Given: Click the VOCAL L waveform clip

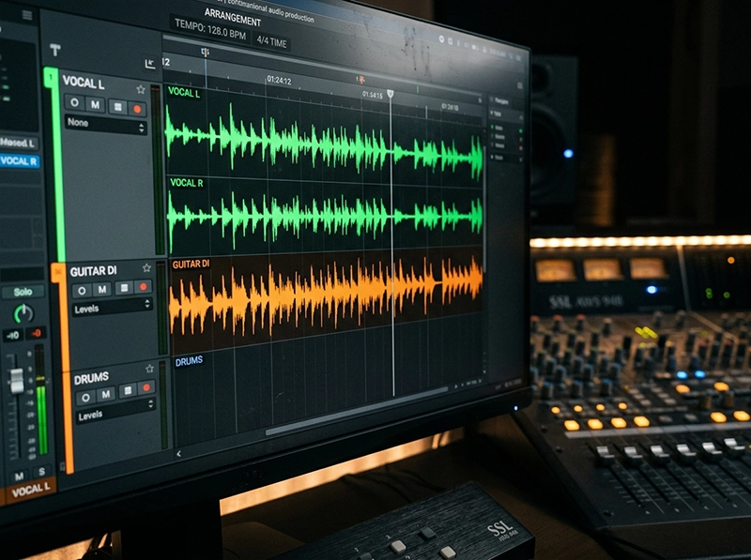Looking at the screenshot, I should 324,137.
